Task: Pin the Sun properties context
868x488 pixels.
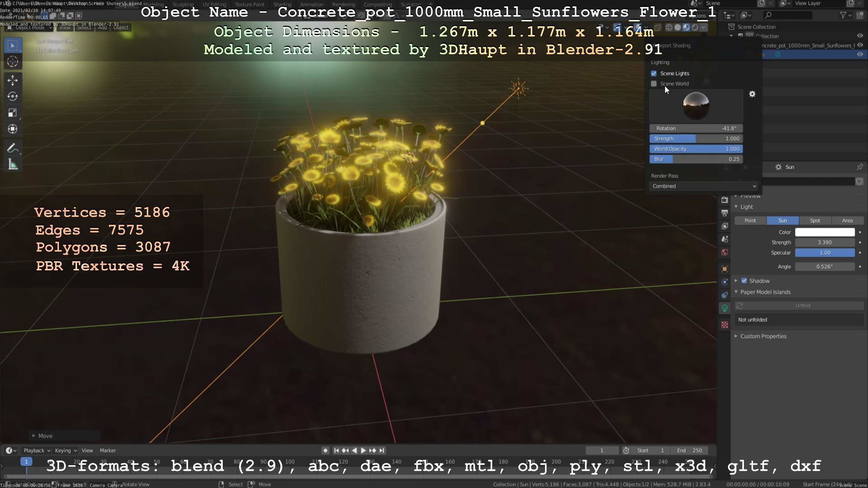Action: point(860,167)
